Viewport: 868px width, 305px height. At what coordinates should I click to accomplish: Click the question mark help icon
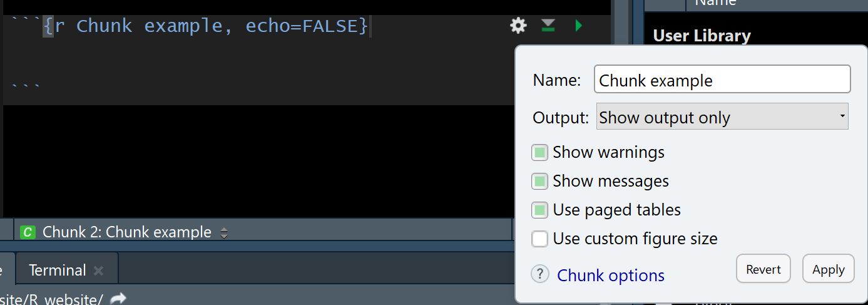pos(540,274)
